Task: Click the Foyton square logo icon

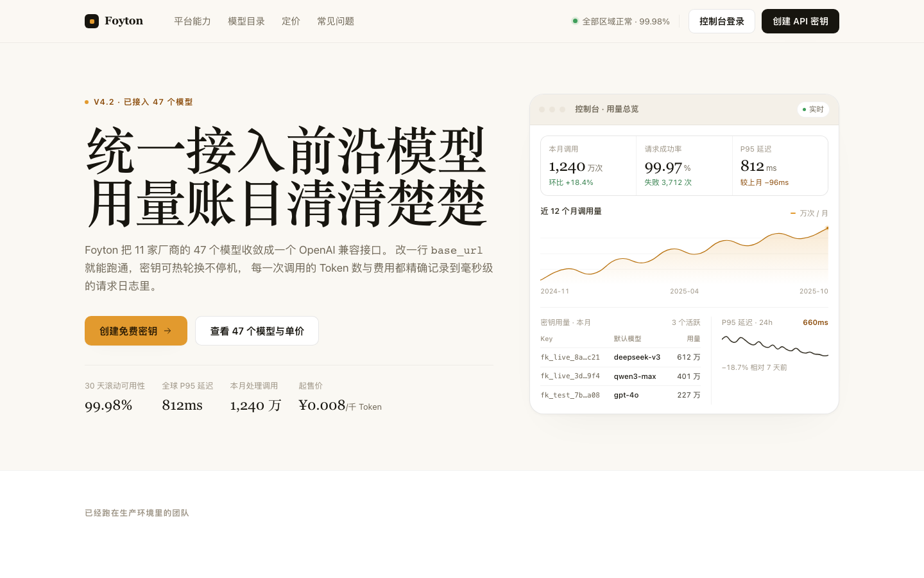Action: [x=92, y=21]
